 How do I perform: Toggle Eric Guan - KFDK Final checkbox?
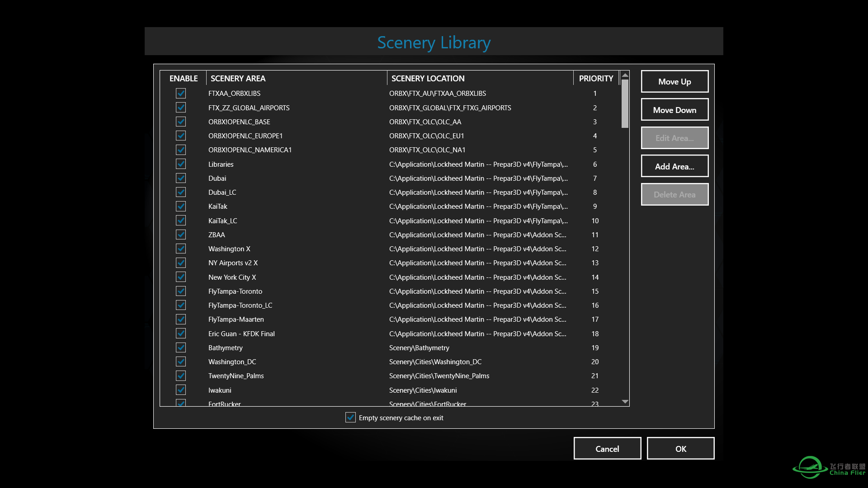coord(181,333)
